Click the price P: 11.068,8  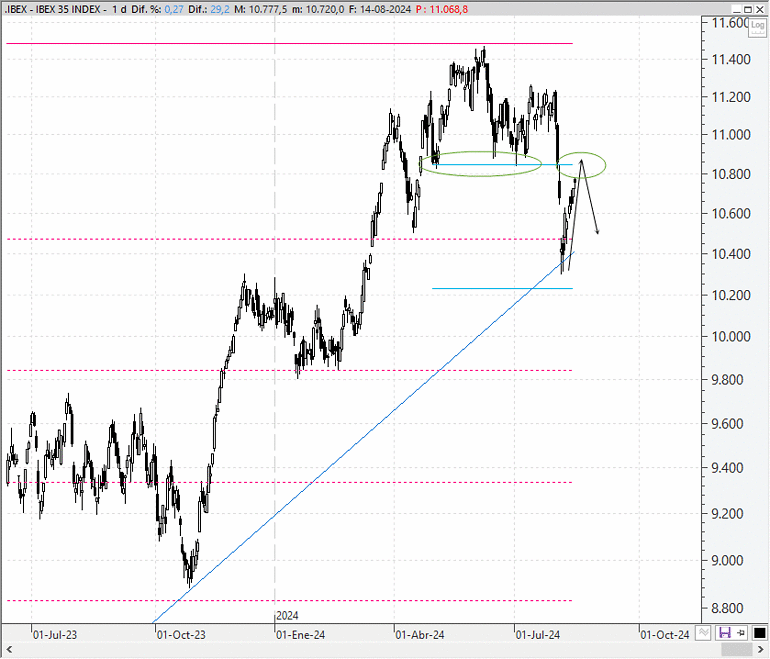pyautogui.click(x=442, y=9)
